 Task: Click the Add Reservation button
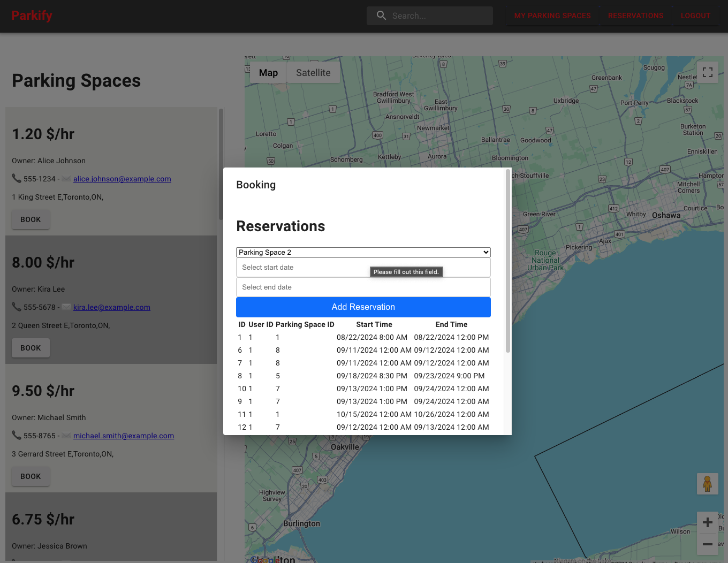(363, 307)
